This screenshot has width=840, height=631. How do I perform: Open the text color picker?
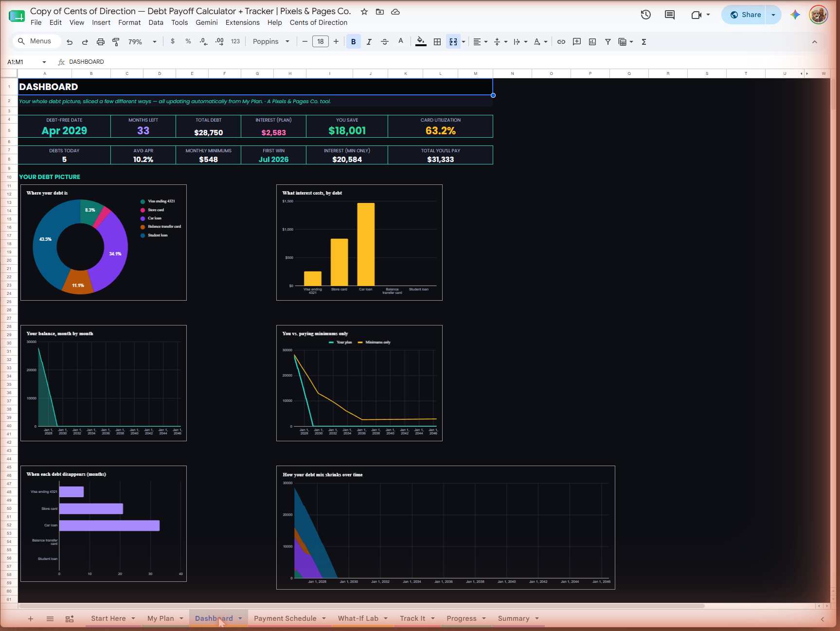(401, 42)
